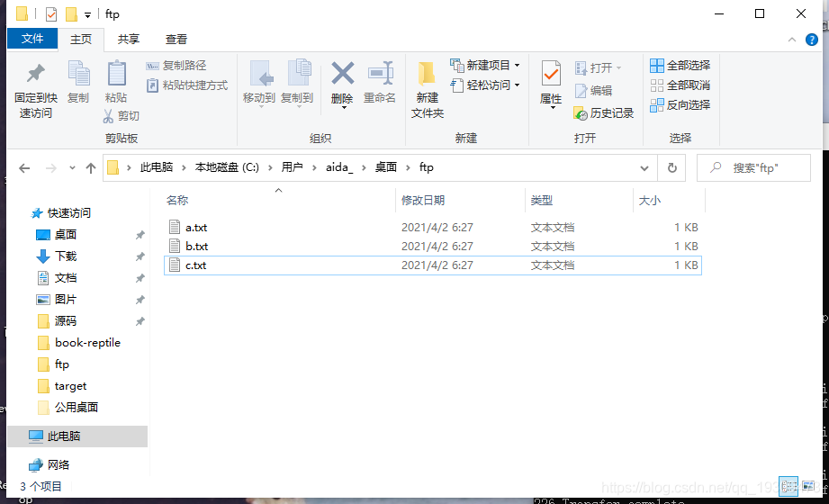Screen dimensions: 829x504
Task: Click 全部选择 select all
Action: coord(680,66)
